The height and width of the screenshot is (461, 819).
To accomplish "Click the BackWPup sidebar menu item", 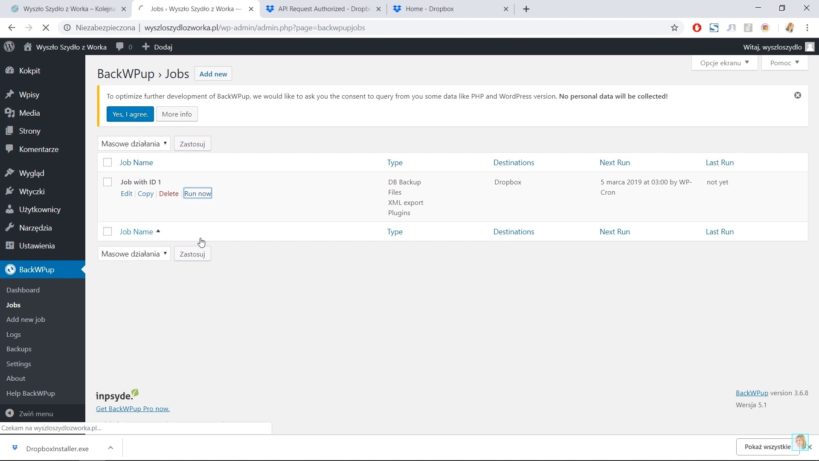I will click(x=42, y=269).
